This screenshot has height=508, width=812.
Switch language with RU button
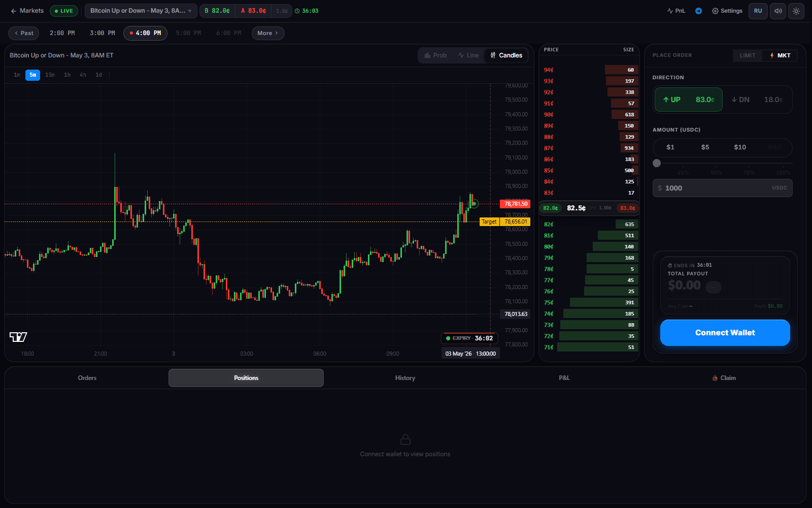pos(758,11)
